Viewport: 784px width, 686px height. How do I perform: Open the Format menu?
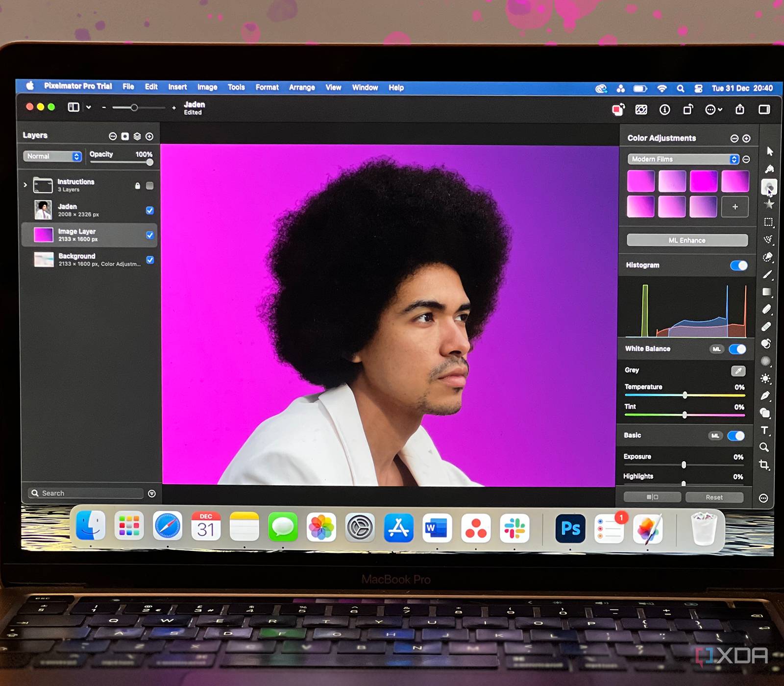coord(267,87)
